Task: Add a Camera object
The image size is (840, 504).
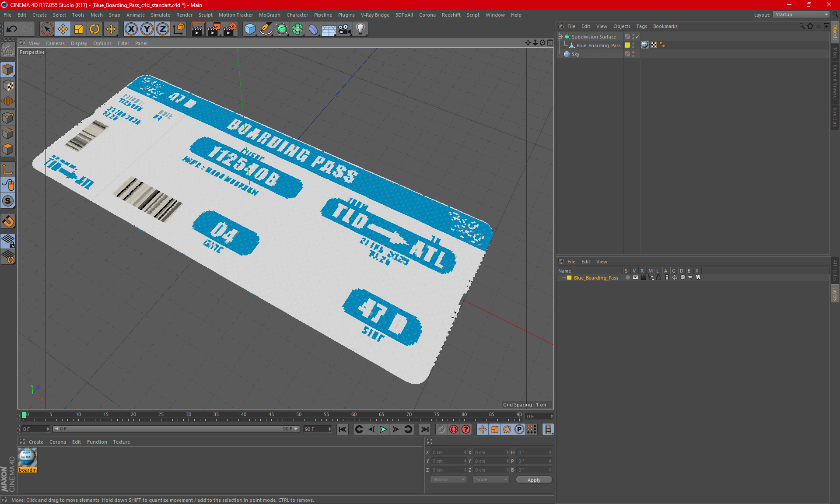Action: (344, 29)
